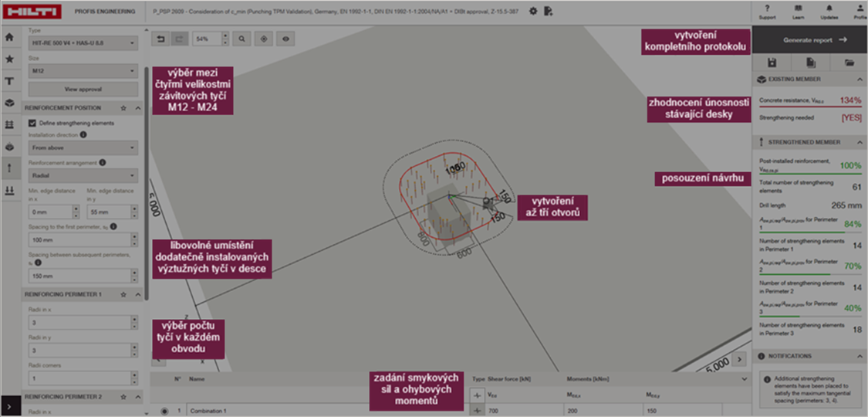Screen dimensions: 868x417
Task: Open the slab-on-column model sidebar tab
Action: point(9,147)
